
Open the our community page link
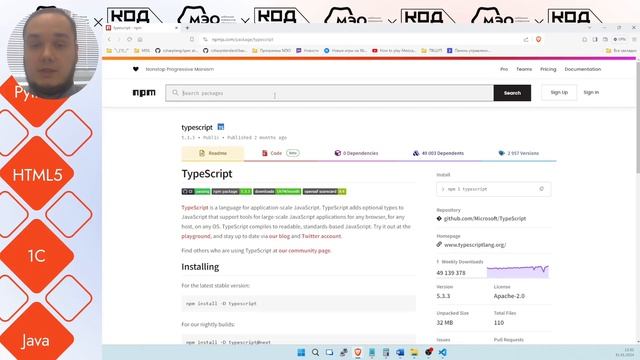click(304, 250)
